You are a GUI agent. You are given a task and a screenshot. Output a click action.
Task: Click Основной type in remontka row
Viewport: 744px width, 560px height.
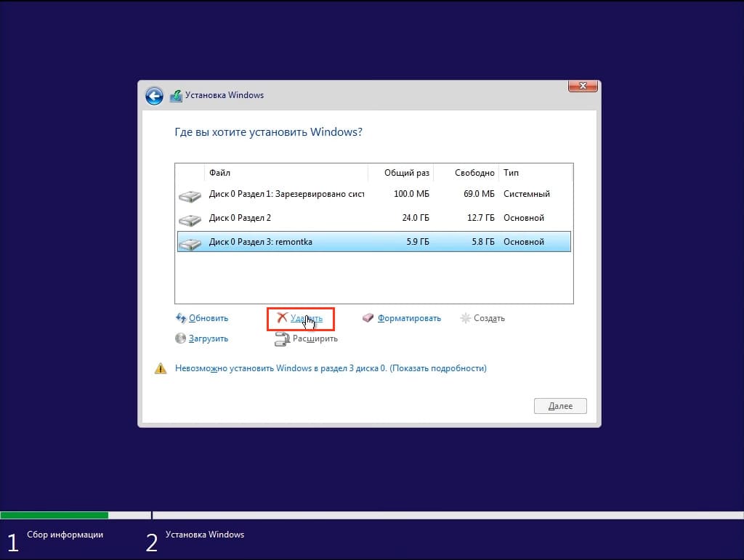(524, 242)
